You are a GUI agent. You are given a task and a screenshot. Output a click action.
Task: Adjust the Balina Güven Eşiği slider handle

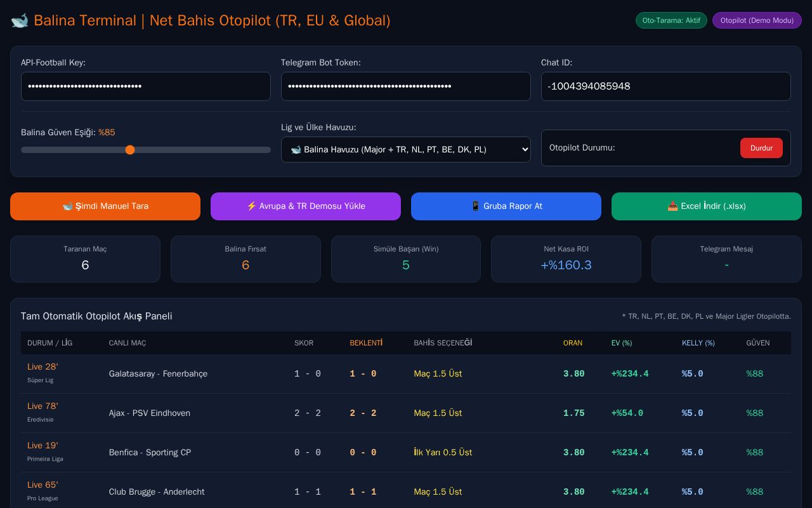130,150
